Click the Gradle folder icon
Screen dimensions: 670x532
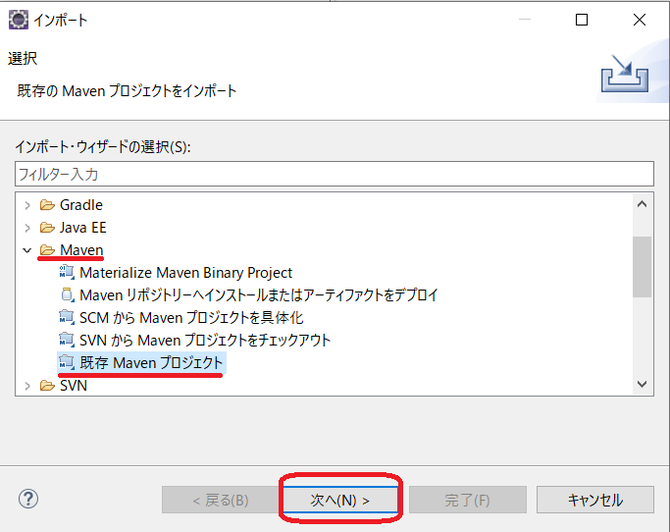point(47,205)
